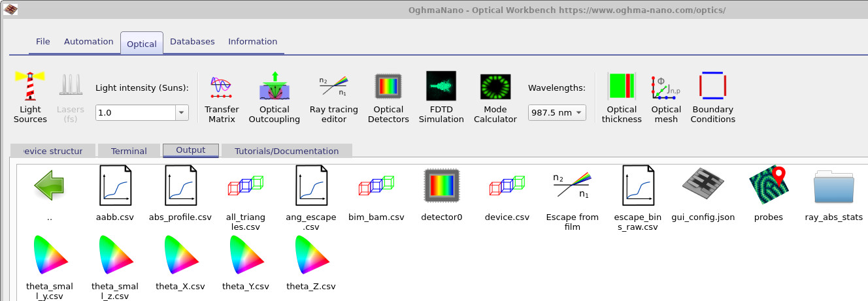Open the Ray tracing editor
868x301 pixels.
click(x=333, y=97)
